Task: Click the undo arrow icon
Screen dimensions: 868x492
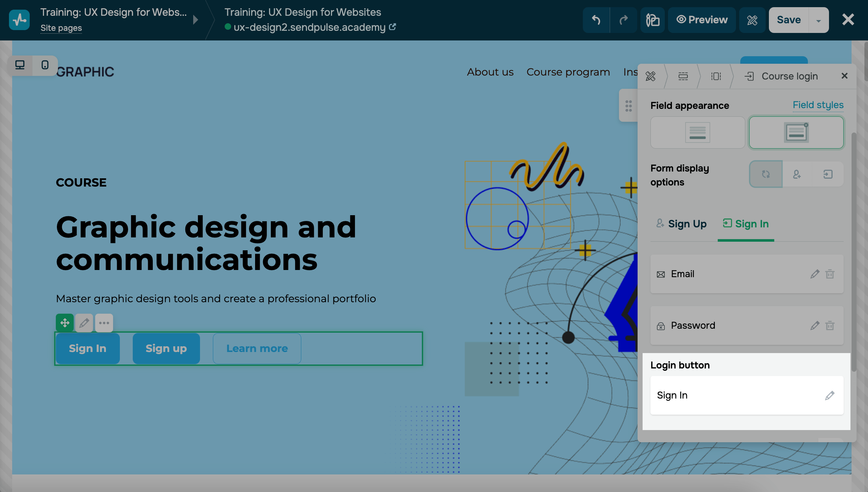Action: pyautogui.click(x=596, y=20)
